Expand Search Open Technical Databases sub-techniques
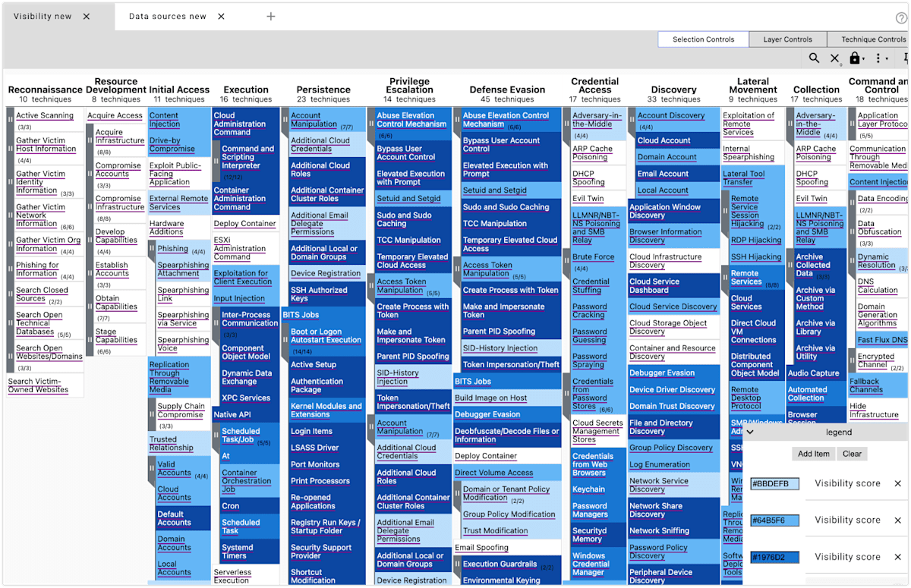Screen dimensions: 911x588 [x=11, y=323]
